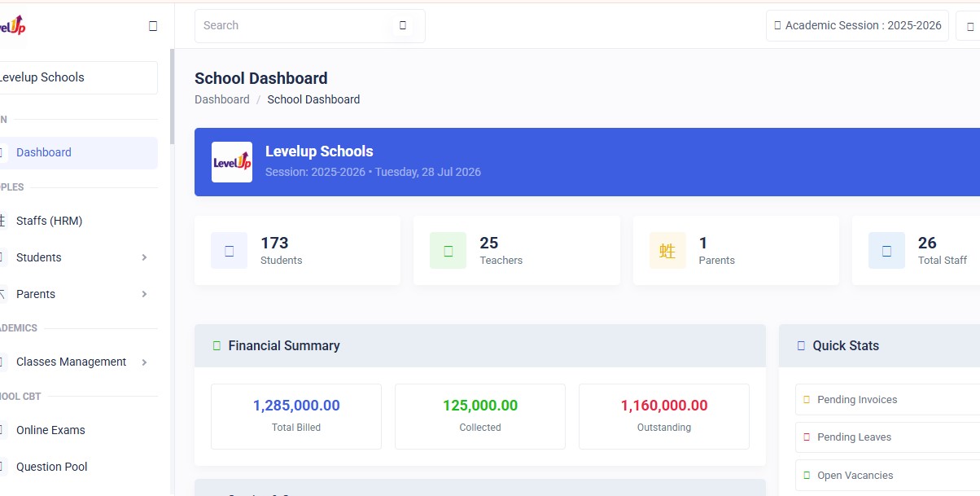Click the 1,285,000.00 Total Billed amount

click(x=296, y=406)
